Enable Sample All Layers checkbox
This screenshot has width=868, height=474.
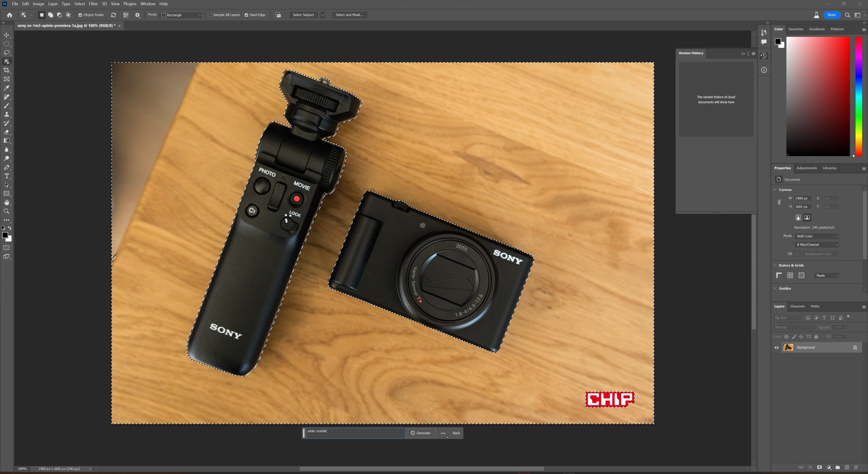tap(210, 15)
